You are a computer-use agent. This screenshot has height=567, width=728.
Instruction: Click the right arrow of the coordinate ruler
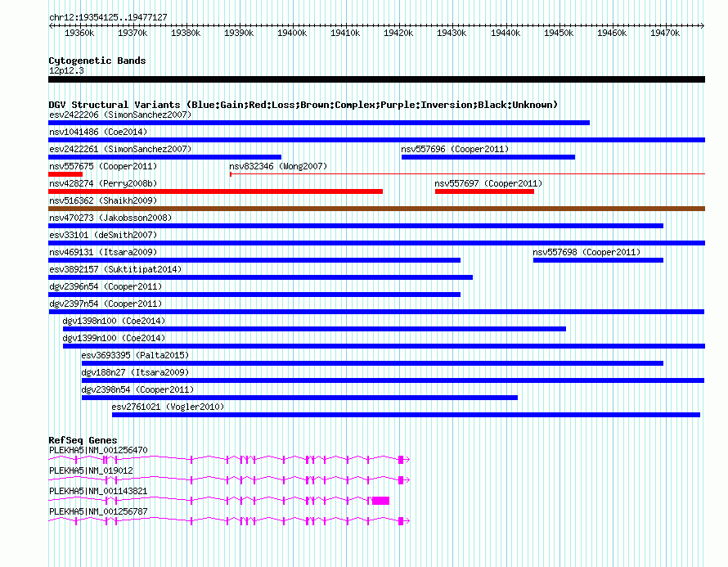pos(703,26)
